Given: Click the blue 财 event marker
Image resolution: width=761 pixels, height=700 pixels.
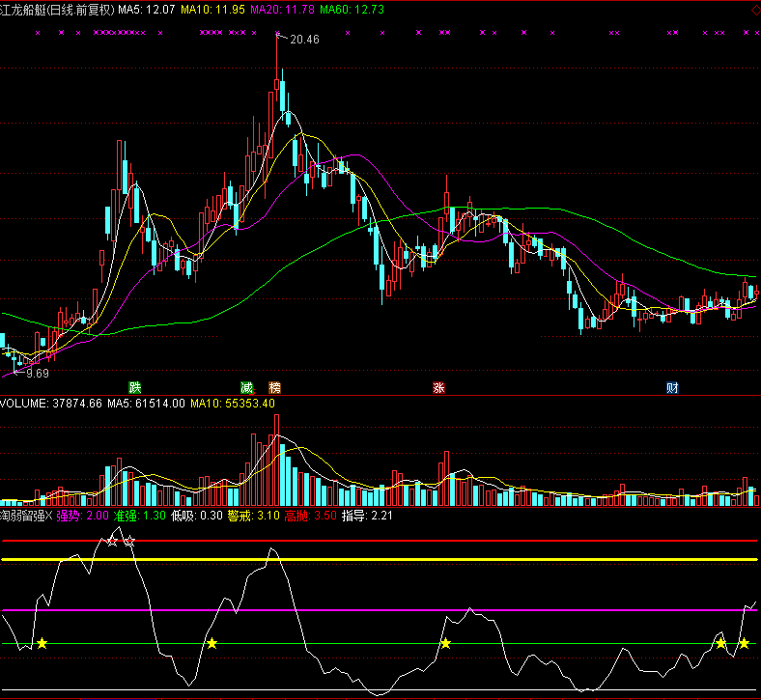Looking at the screenshot, I should click(672, 387).
